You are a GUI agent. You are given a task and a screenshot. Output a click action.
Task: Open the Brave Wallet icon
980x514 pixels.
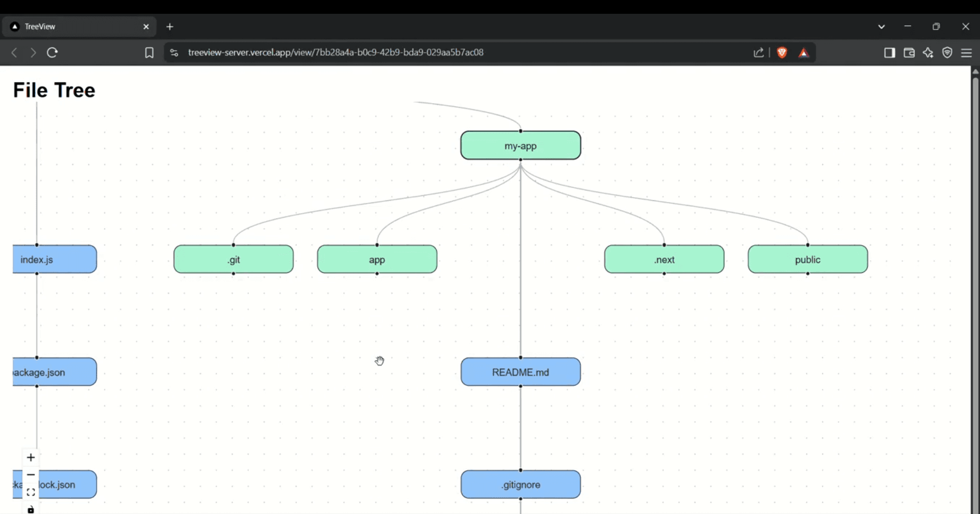click(x=909, y=53)
